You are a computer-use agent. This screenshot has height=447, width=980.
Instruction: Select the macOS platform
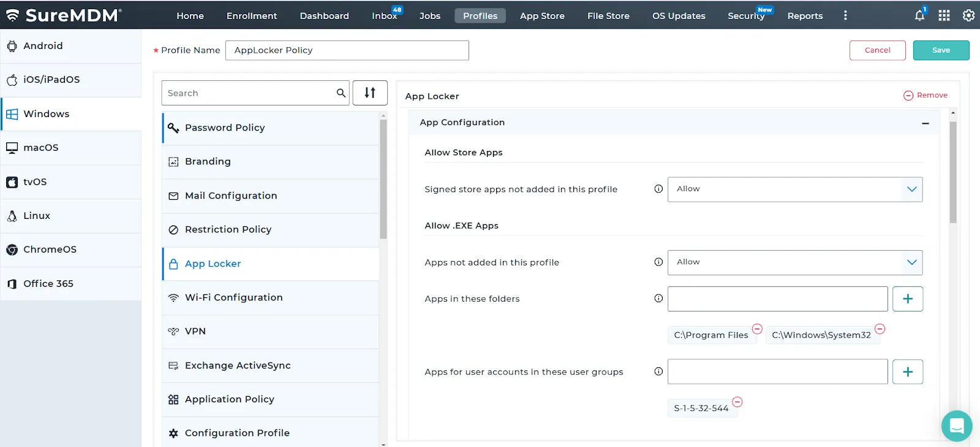[70, 148]
